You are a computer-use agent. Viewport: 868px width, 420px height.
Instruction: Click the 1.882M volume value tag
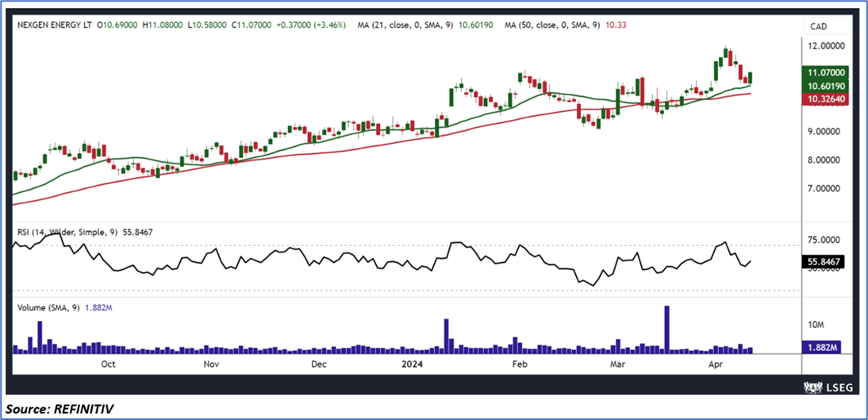click(x=821, y=348)
